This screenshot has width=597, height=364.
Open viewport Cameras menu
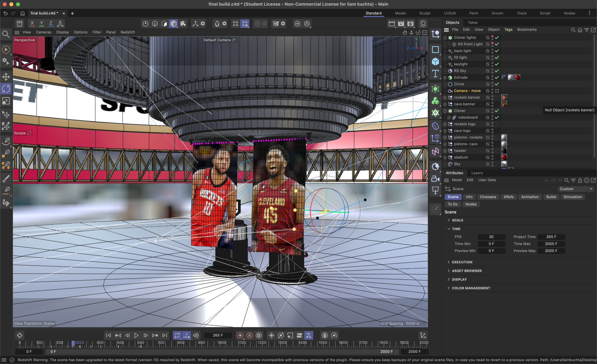(x=43, y=32)
